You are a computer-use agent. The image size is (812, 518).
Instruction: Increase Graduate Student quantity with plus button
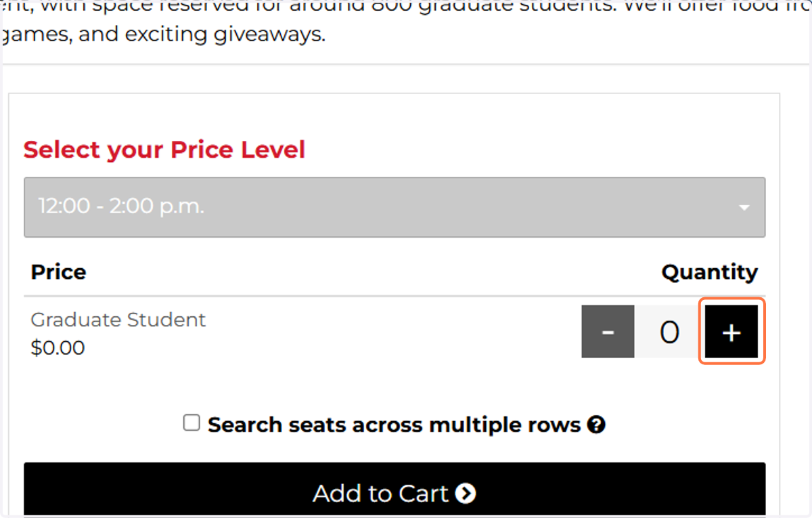click(731, 332)
